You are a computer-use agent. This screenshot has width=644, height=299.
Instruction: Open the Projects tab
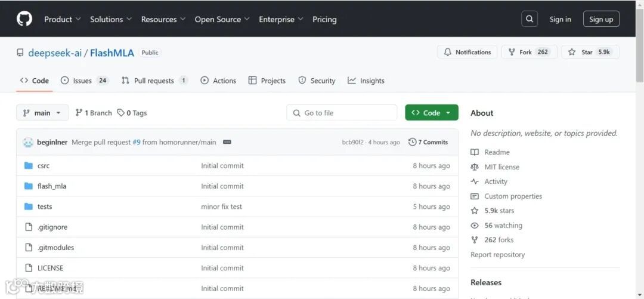(x=267, y=81)
